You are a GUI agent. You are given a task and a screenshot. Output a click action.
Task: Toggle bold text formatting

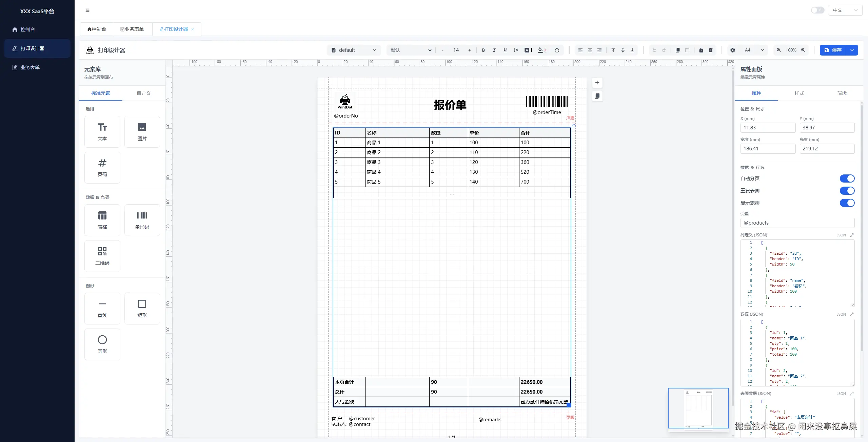(483, 50)
